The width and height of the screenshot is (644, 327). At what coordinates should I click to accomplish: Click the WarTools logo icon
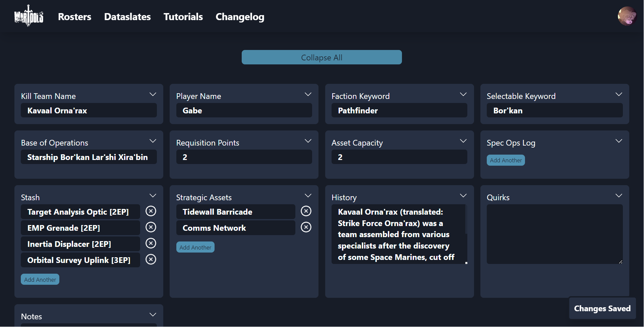pos(29,16)
